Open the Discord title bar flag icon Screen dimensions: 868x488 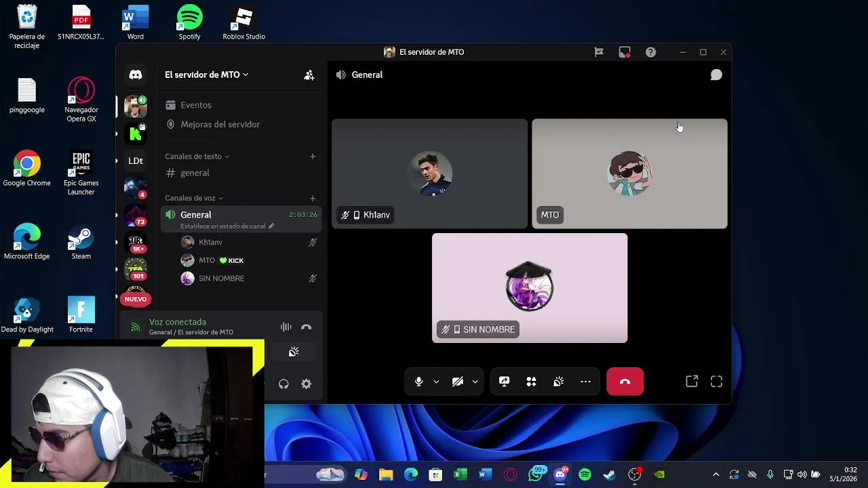tap(599, 52)
